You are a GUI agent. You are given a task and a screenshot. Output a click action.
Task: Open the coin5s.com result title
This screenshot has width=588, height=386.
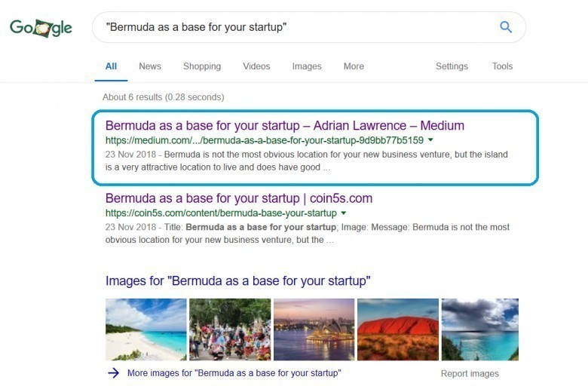pos(239,199)
